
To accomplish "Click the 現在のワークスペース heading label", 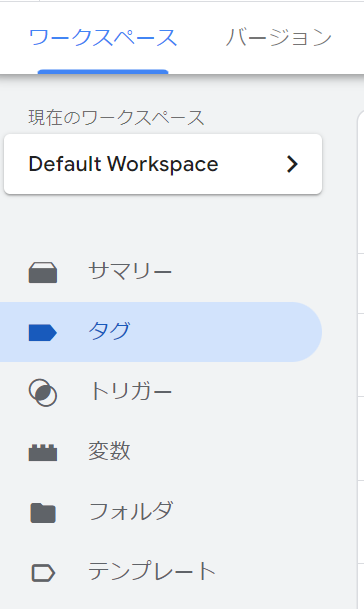I will 116,118.
